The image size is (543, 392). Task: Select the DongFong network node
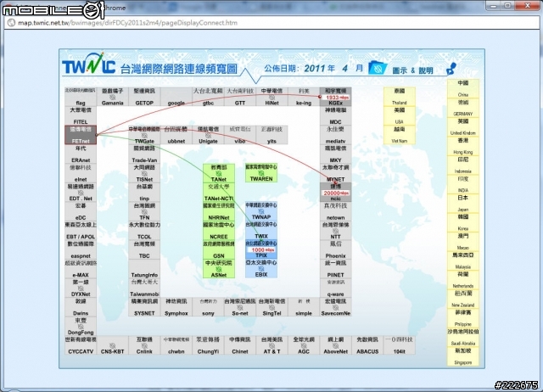(81, 326)
